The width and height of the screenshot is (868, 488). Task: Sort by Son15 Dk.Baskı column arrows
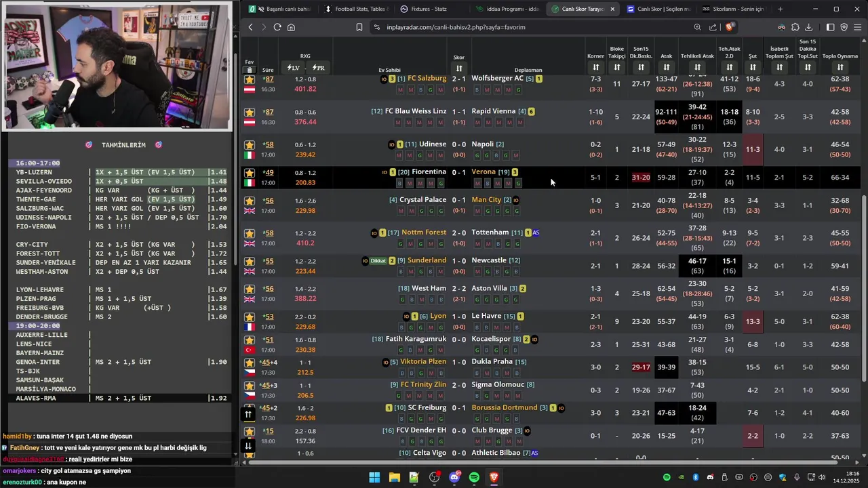coord(641,67)
